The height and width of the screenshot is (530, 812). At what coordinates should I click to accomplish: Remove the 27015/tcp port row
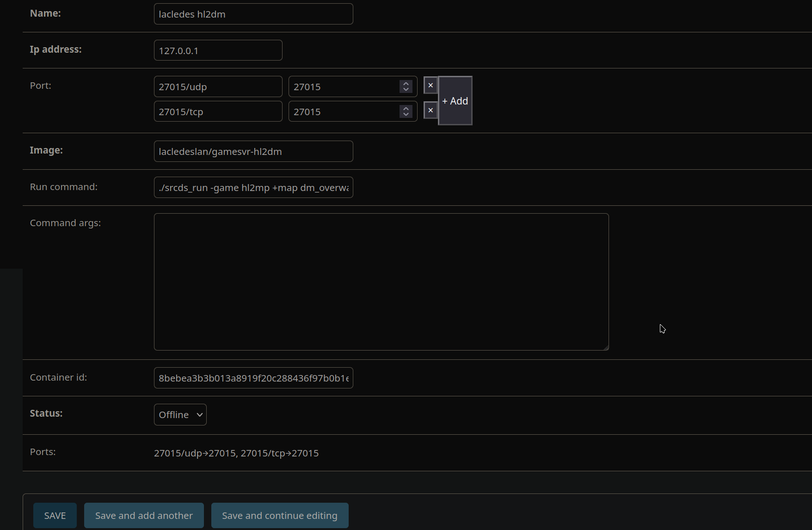pos(431,111)
